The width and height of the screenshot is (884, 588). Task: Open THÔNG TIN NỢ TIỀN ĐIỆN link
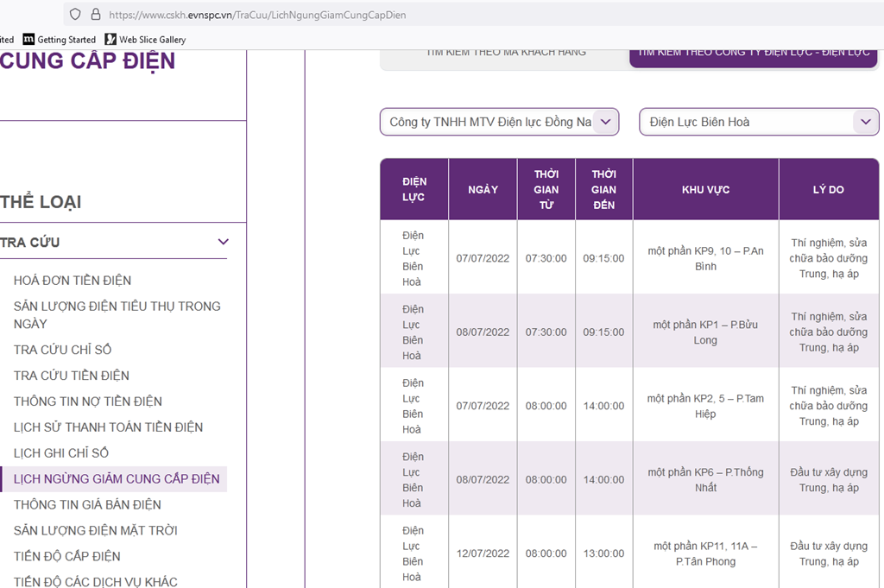point(88,401)
